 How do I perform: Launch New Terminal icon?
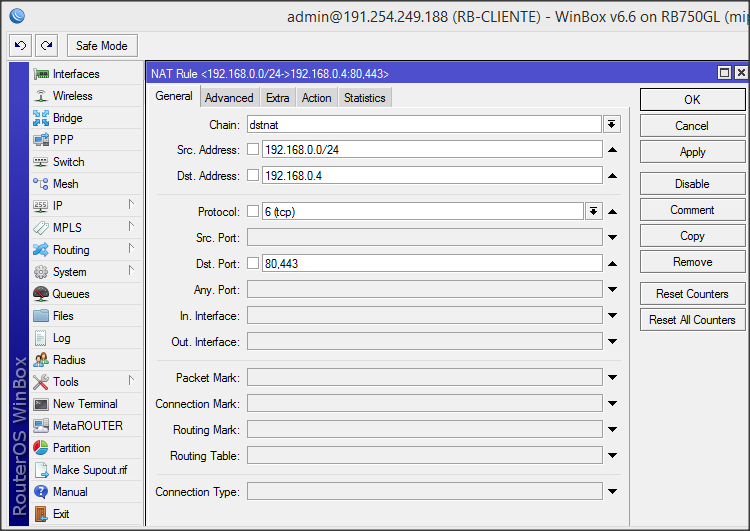[x=41, y=404]
